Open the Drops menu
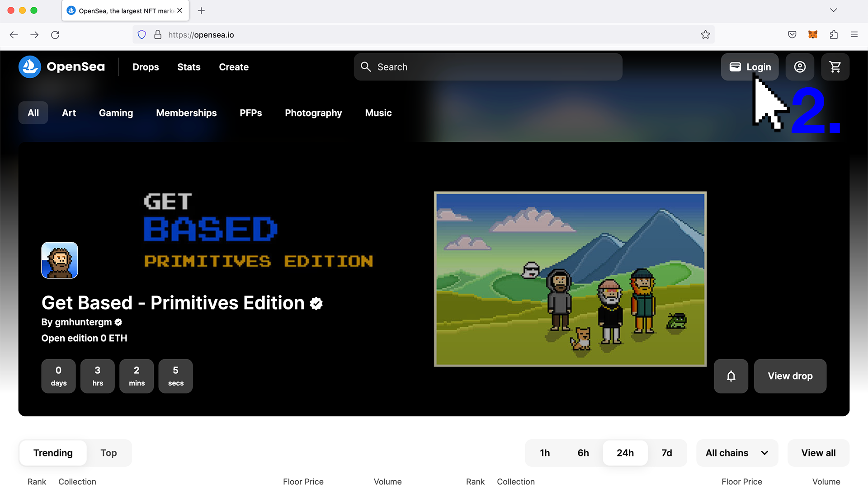This screenshot has width=868, height=488. tap(146, 67)
